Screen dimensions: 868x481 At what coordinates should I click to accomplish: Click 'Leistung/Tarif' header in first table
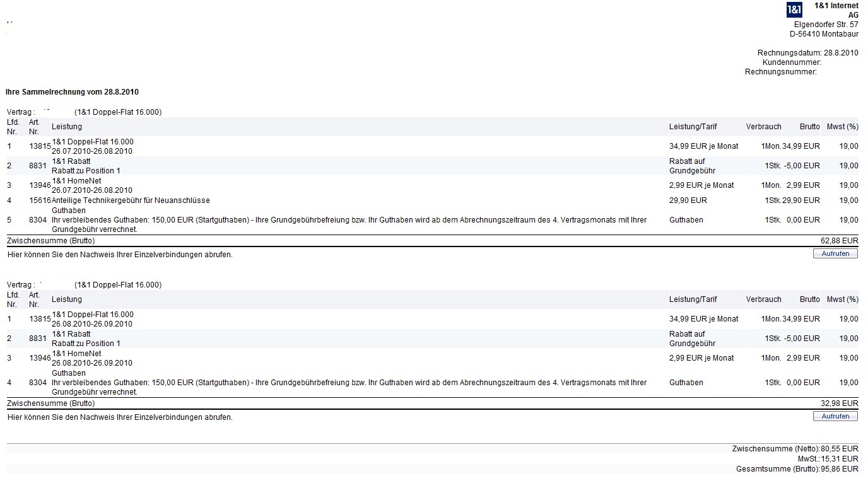693,127
